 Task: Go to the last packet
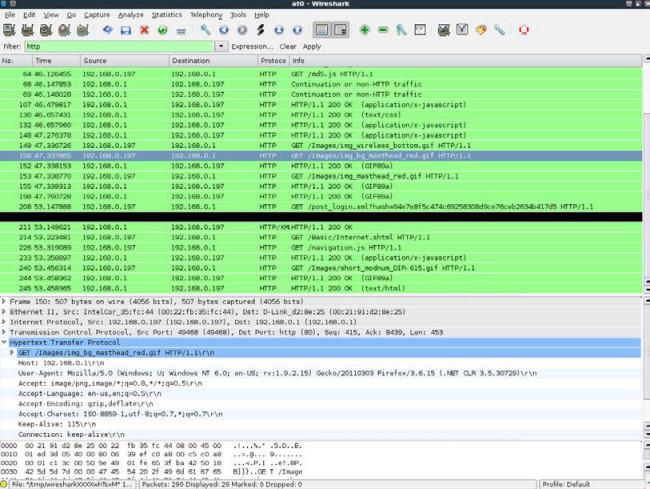(297, 30)
